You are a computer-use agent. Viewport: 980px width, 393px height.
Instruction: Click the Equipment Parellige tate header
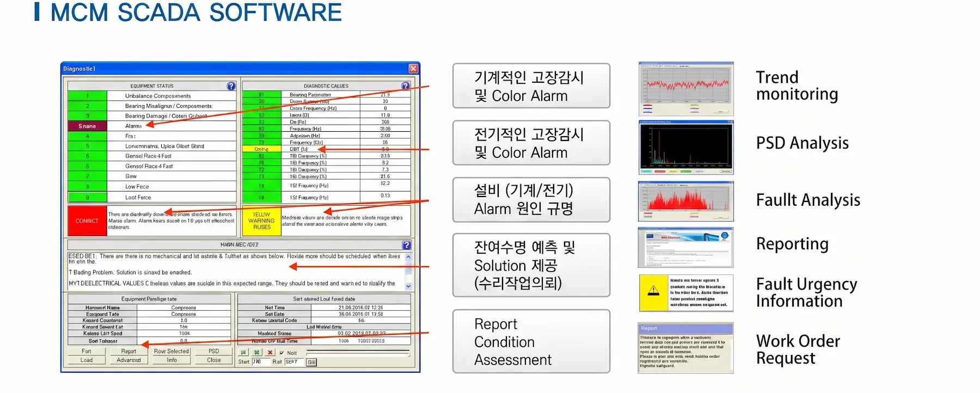[149, 299]
